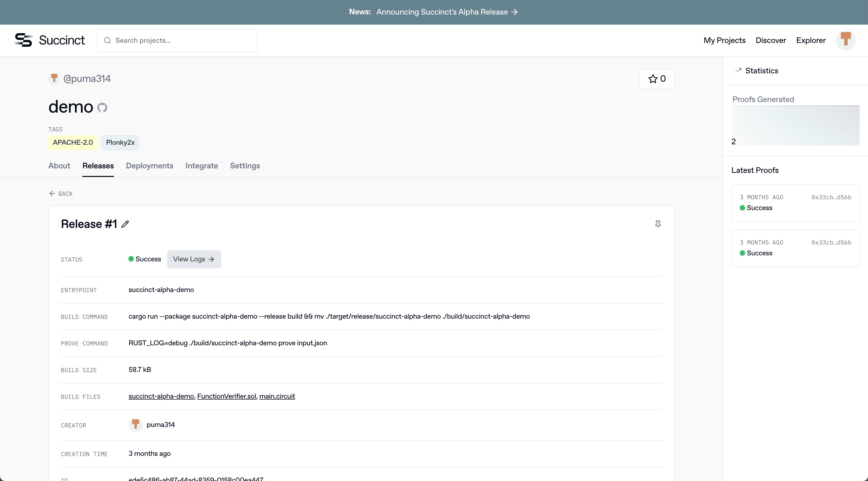
Task: Click the Release #1 title
Action: 89,224
